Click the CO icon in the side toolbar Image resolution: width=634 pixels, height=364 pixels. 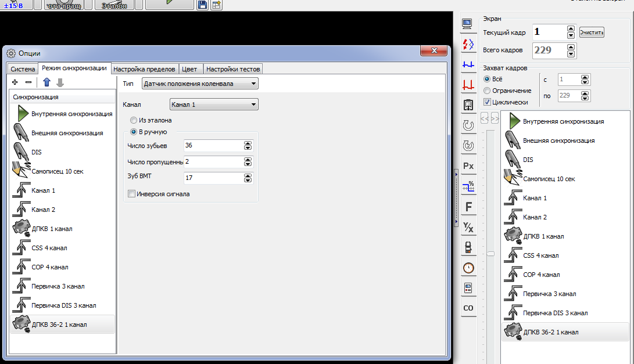tap(468, 308)
